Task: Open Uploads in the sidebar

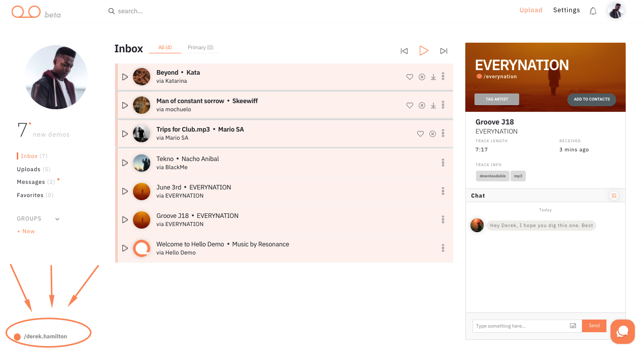Action: tap(33, 169)
